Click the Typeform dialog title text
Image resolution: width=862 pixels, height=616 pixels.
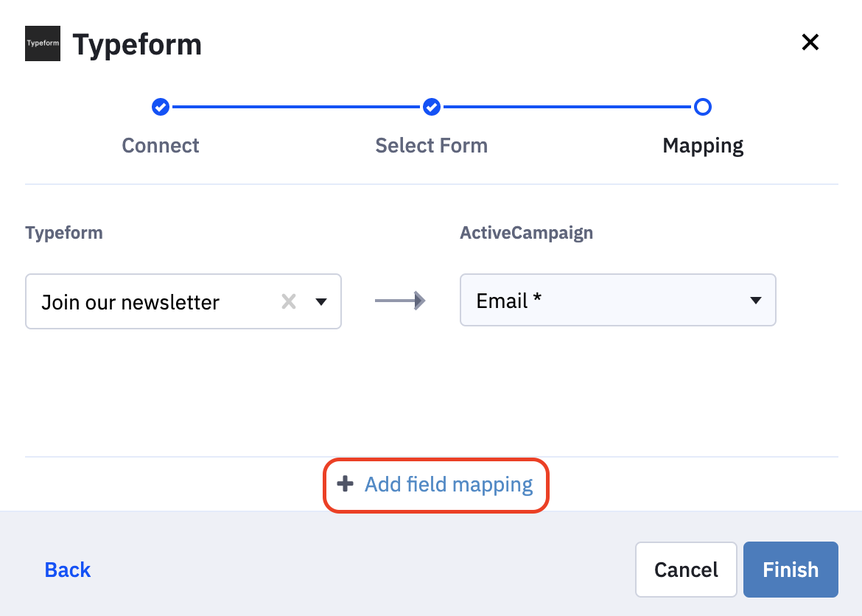[x=137, y=45]
